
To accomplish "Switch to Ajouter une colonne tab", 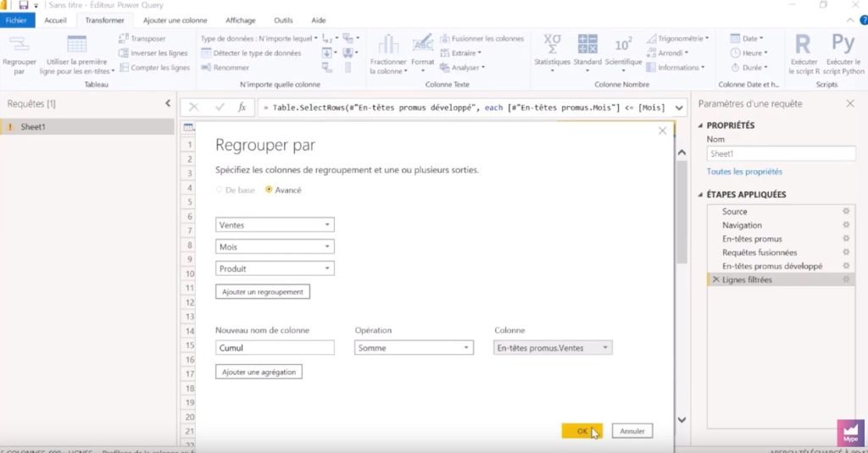I will click(175, 20).
